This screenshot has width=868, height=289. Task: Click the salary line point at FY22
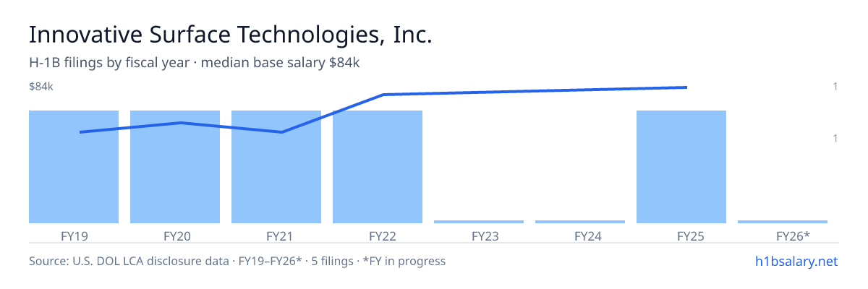click(383, 95)
